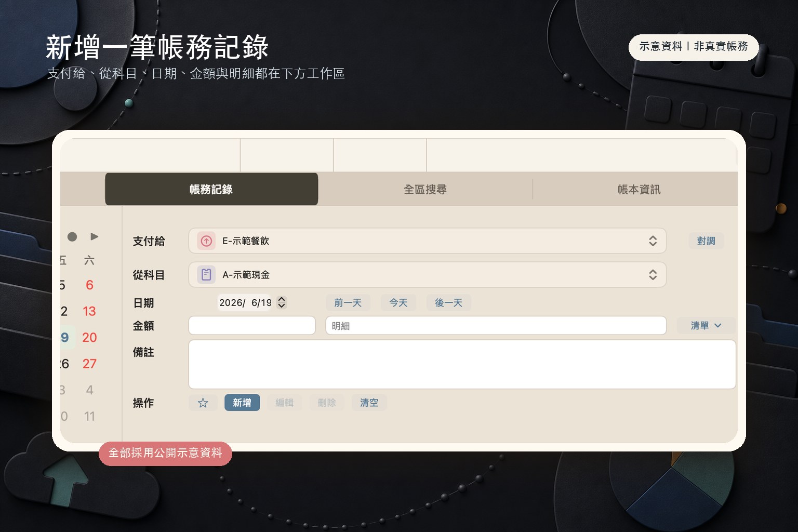Click the 全部採用公開示意資料 label
798x532 pixels.
165,453
